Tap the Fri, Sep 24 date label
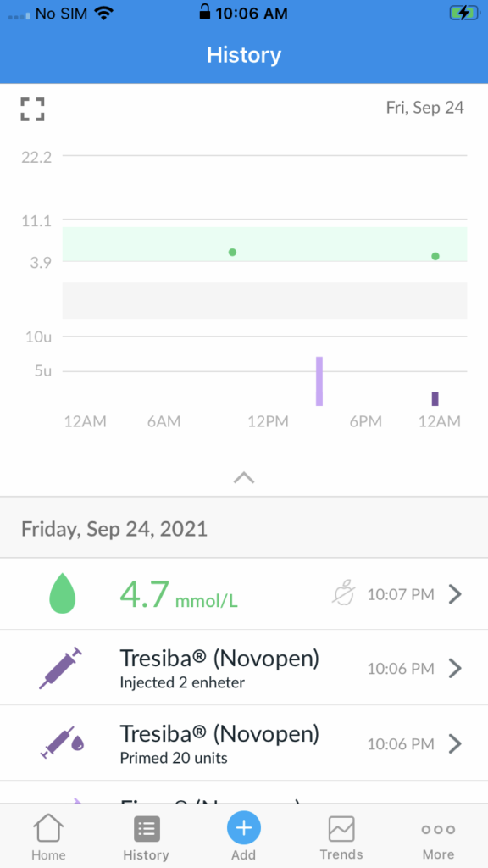The width and height of the screenshot is (488, 868). coord(425,108)
